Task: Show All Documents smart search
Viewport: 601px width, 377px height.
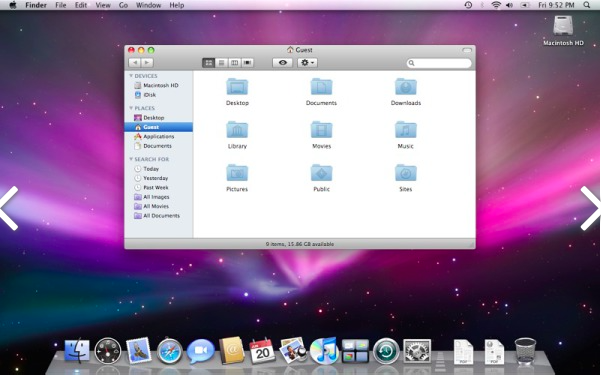Action: coord(158,216)
